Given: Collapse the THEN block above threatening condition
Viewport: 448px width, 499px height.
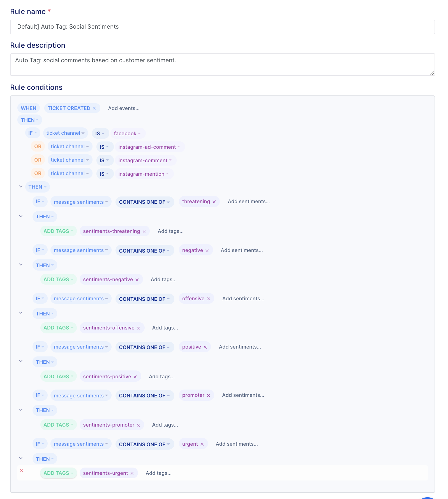Looking at the screenshot, I should tap(21, 187).
